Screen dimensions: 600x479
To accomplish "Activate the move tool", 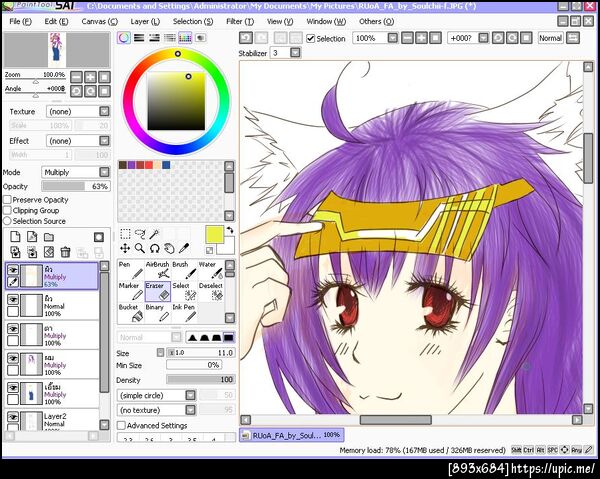I will coord(125,249).
